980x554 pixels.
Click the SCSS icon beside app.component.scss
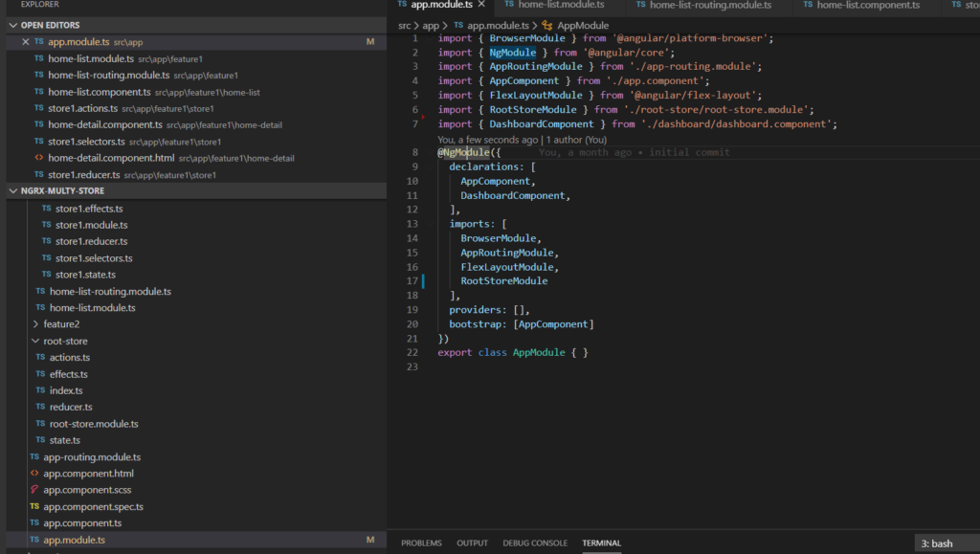click(x=35, y=490)
